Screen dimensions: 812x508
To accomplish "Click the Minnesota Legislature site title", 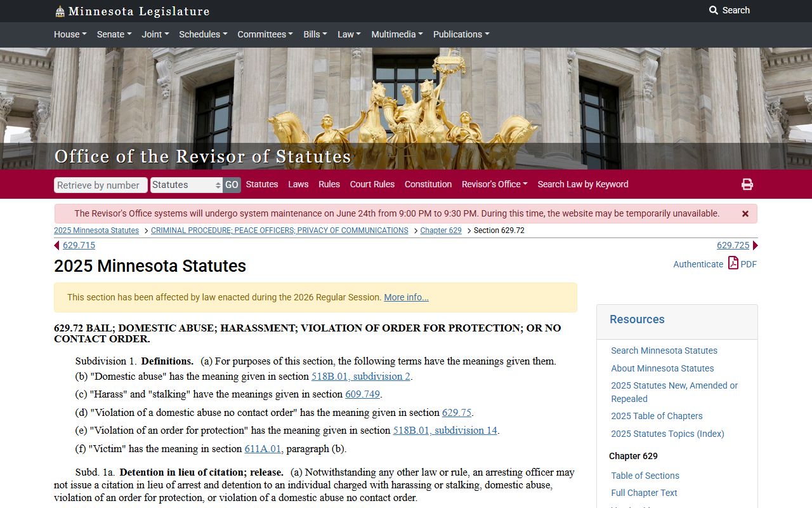I will tap(139, 11).
